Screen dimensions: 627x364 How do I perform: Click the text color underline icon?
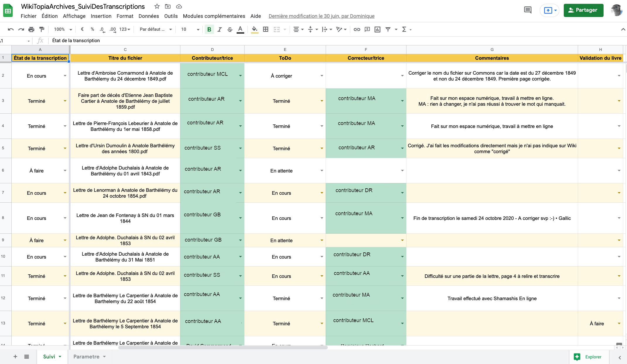tap(240, 30)
